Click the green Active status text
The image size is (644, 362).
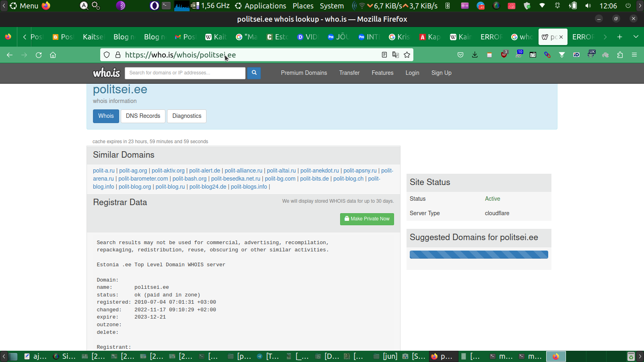(x=492, y=199)
